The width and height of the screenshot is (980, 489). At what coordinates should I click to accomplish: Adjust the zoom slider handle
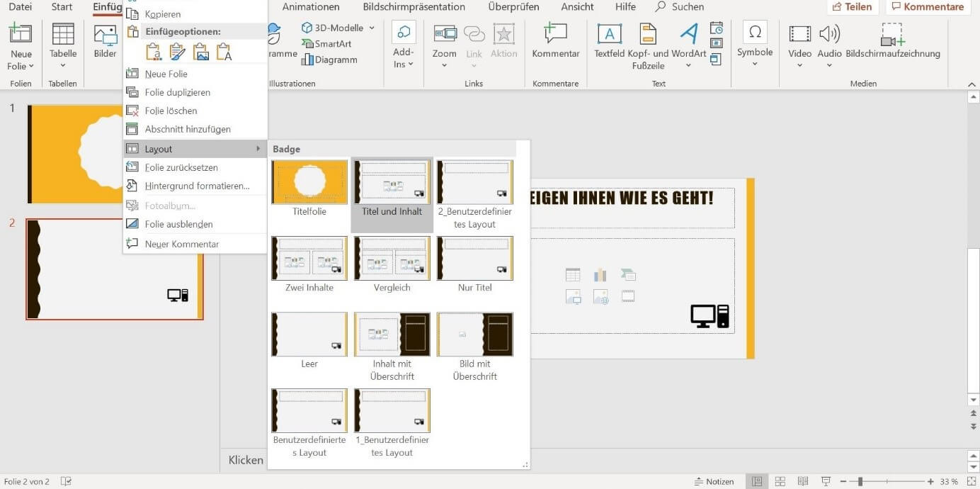tap(860, 482)
